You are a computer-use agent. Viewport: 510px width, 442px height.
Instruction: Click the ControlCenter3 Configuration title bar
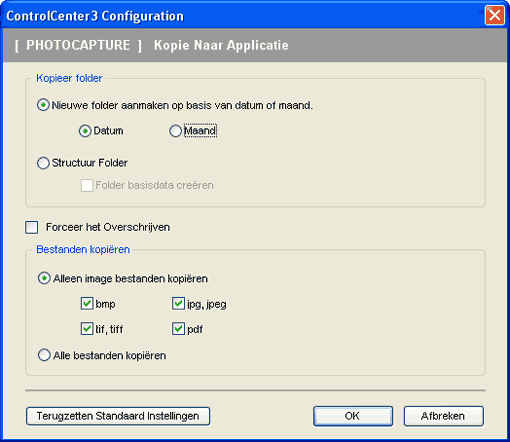[x=243, y=15]
